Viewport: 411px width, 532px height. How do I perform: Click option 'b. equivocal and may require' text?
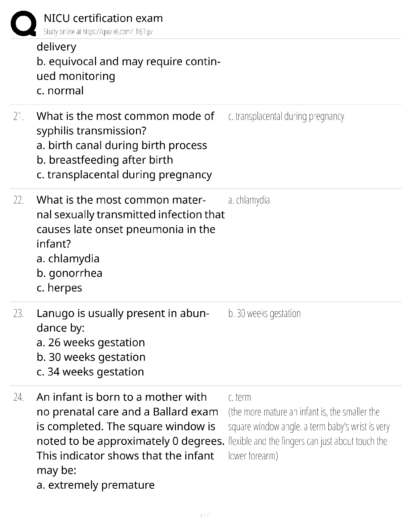click(x=129, y=61)
